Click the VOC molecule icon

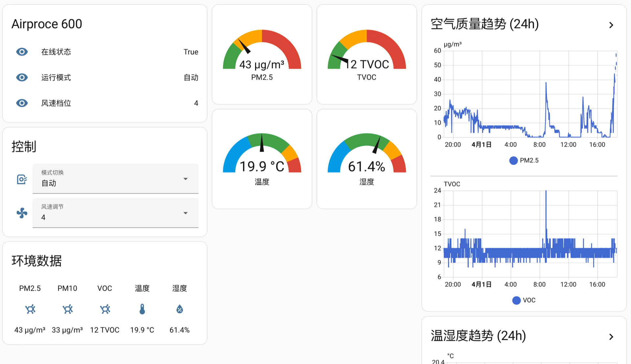105,309
